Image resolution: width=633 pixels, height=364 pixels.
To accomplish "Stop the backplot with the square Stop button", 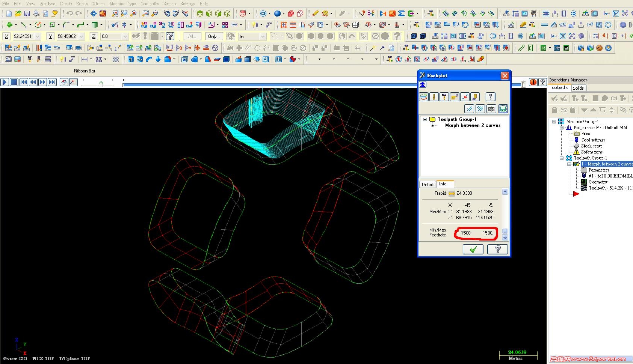I will point(14,82).
